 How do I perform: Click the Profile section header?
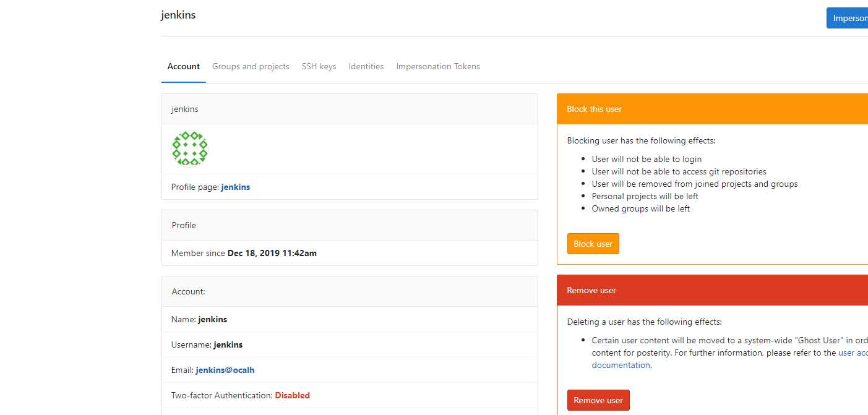click(x=350, y=225)
